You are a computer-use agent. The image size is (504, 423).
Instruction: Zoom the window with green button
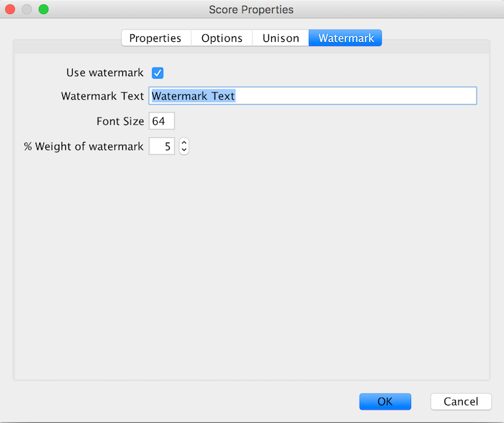(44, 9)
